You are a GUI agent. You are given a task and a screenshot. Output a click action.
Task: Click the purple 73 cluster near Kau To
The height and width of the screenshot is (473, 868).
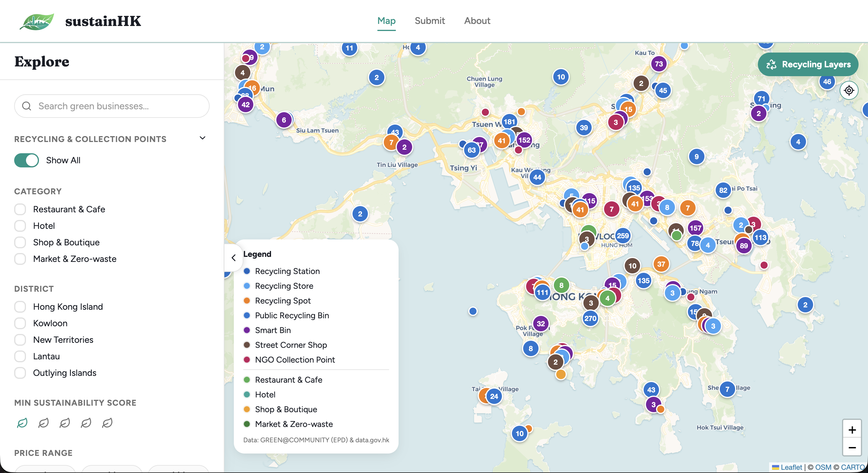(x=659, y=64)
